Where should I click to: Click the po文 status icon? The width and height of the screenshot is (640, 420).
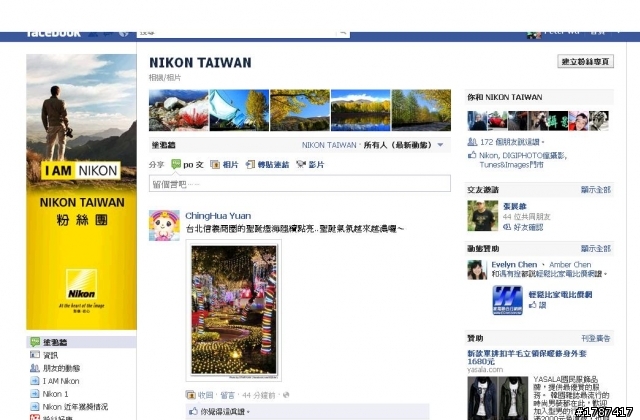click(176, 164)
